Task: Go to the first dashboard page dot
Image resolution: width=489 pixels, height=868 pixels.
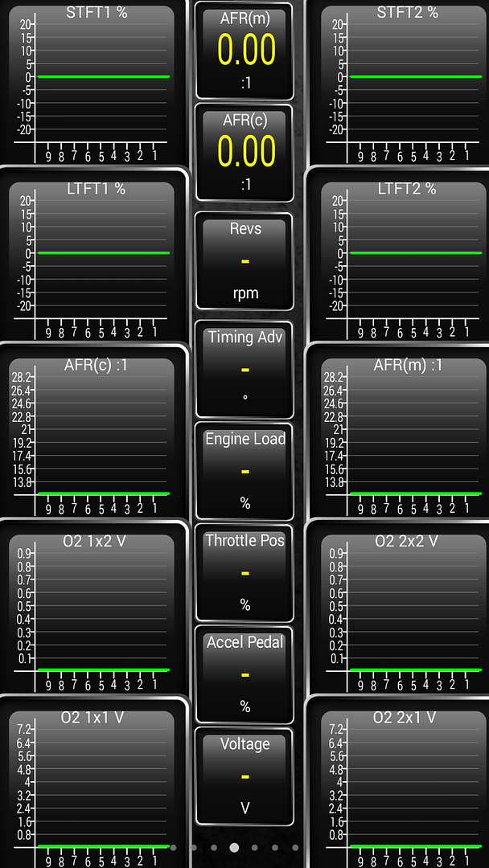Action: click(173, 847)
